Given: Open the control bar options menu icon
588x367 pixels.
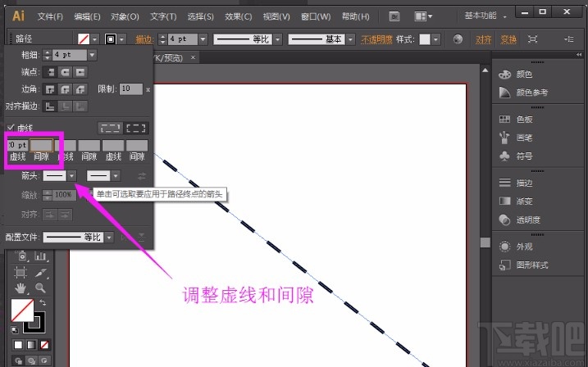Looking at the screenshot, I should (569, 39).
